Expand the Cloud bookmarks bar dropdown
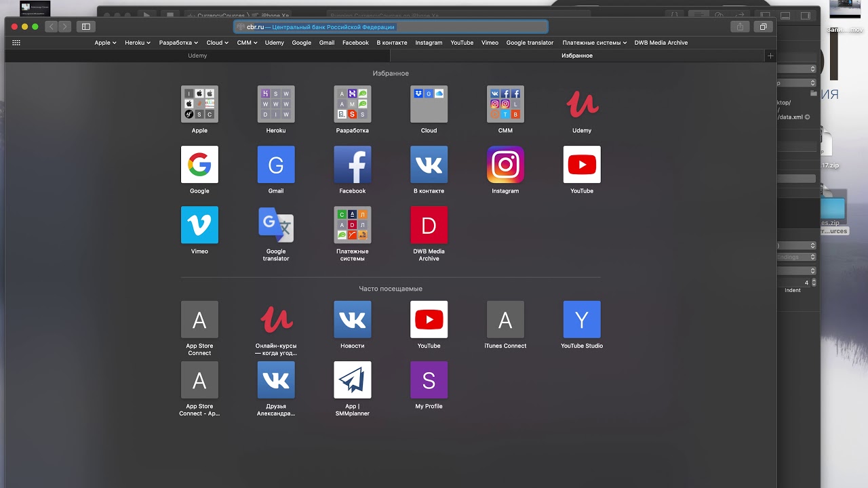The image size is (868, 488). click(218, 43)
